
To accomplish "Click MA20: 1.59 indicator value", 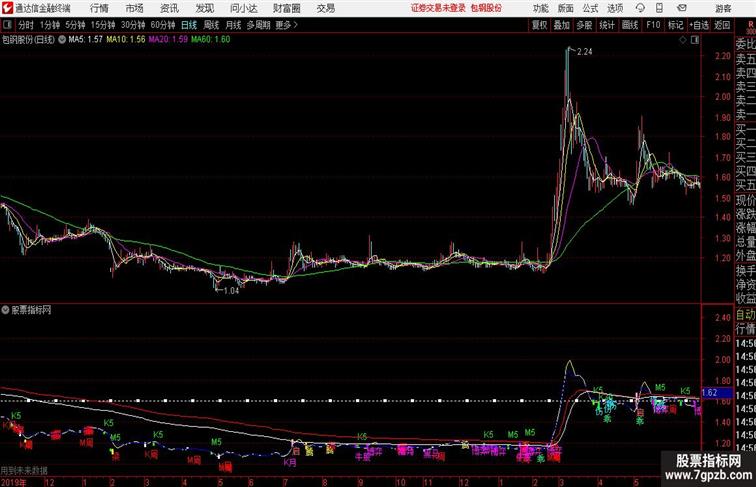I will coord(168,39).
